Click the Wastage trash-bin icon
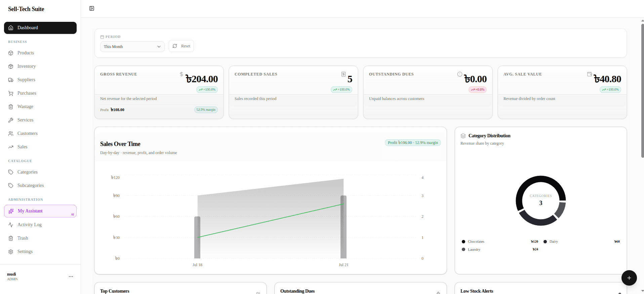 point(11,107)
